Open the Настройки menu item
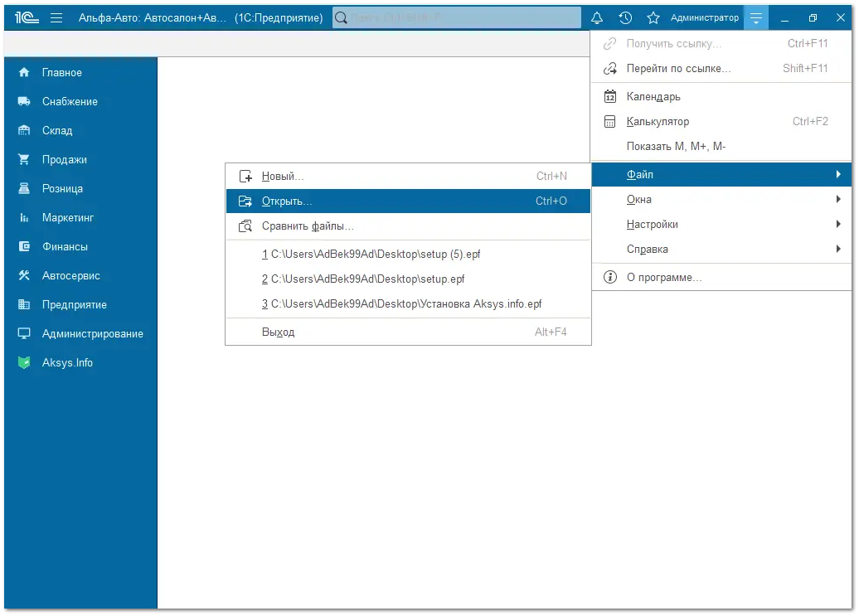 (x=721, y=224)
